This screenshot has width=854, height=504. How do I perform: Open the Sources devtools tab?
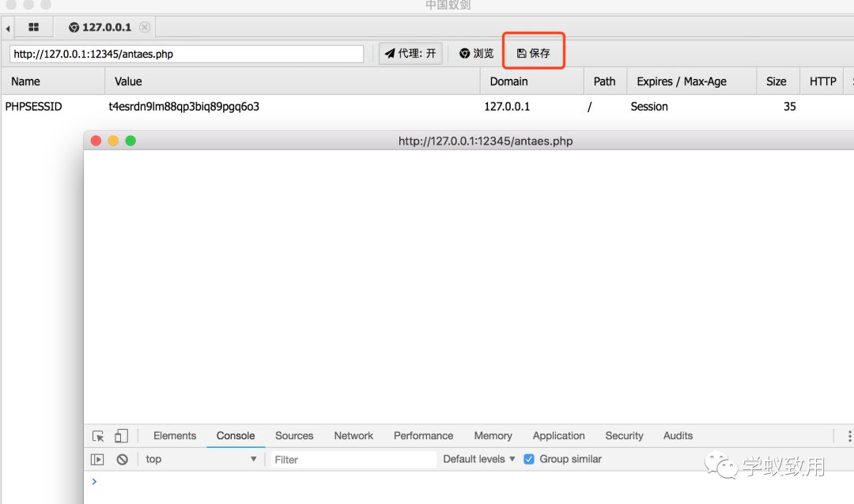coord(294,436)
